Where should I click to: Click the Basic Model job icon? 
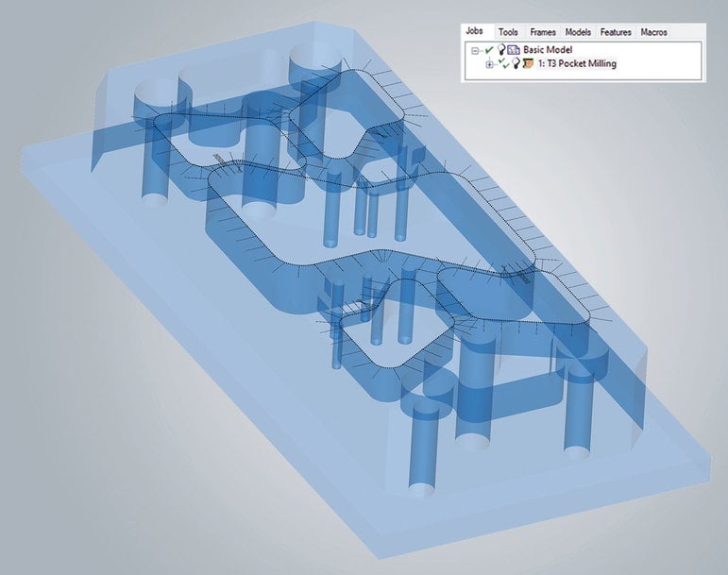[513, 49]
